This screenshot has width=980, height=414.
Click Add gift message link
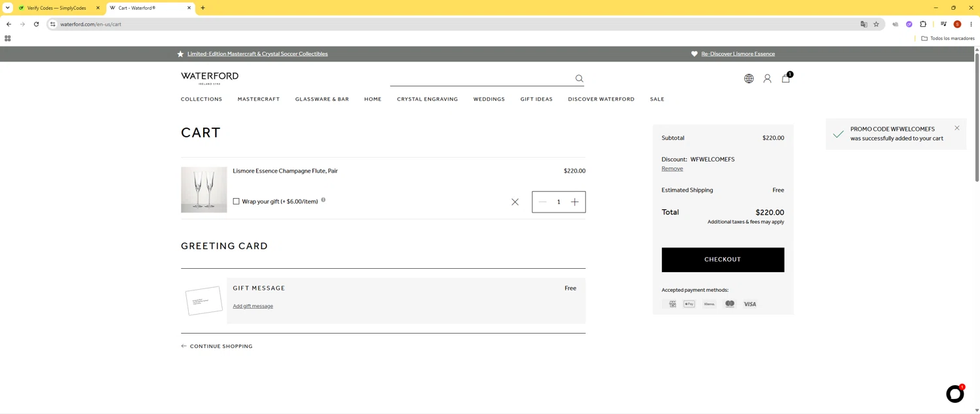253,306
